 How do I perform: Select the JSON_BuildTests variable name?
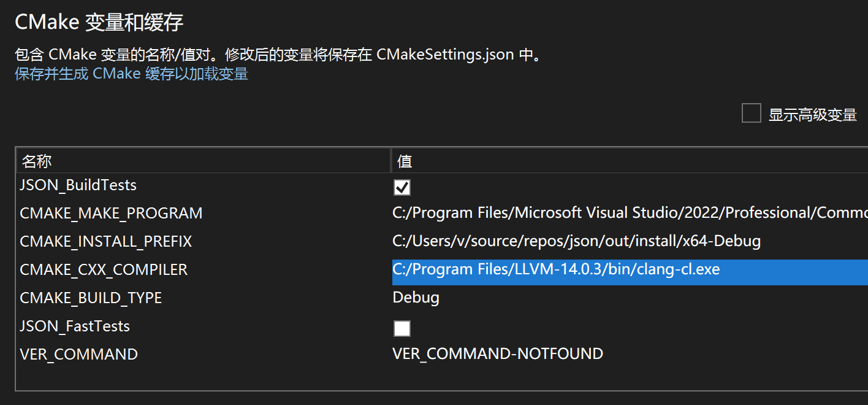[78, 185]
